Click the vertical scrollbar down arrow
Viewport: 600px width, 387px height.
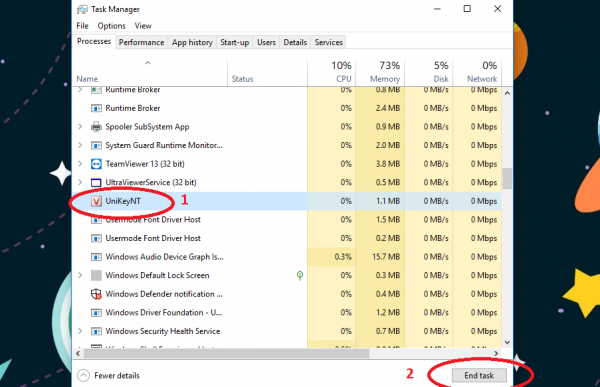(x=507, y=342)
